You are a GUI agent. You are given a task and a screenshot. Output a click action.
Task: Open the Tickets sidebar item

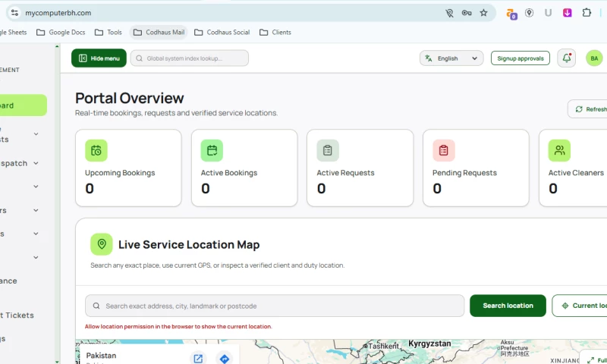pos(17,315)
